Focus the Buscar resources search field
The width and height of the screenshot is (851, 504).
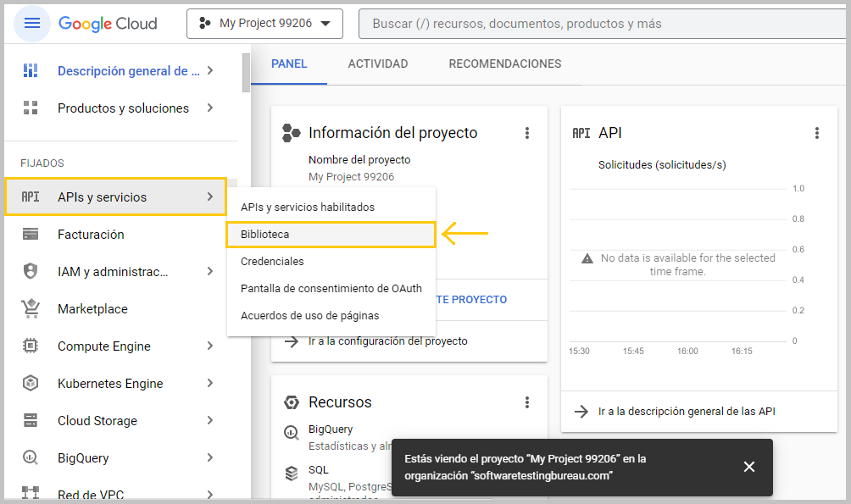[x=603, y=24]
